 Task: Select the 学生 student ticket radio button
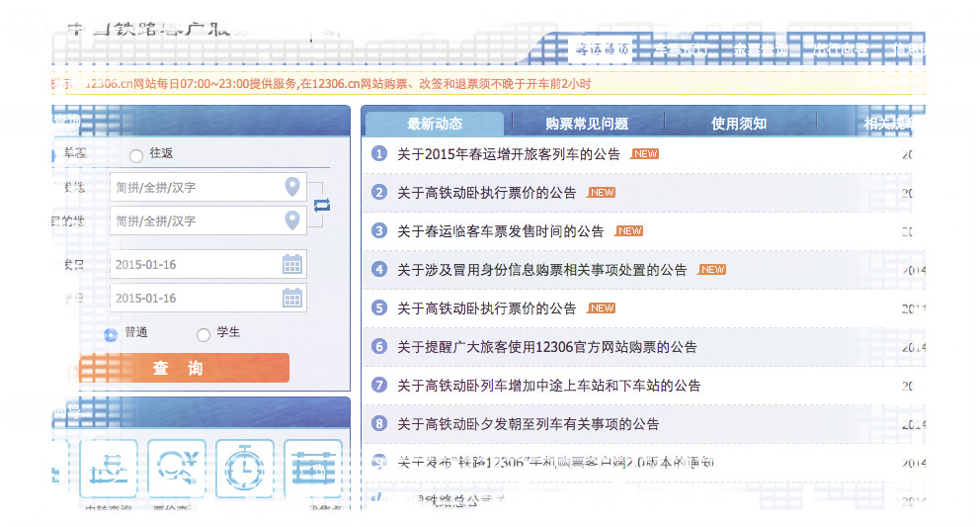click(204, 334)
